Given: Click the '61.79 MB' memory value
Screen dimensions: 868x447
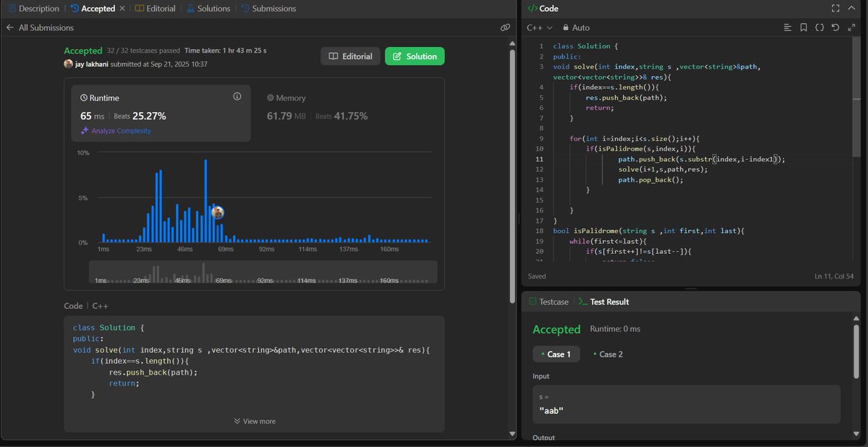Looking at the screenshot, I should click(287, 116).
